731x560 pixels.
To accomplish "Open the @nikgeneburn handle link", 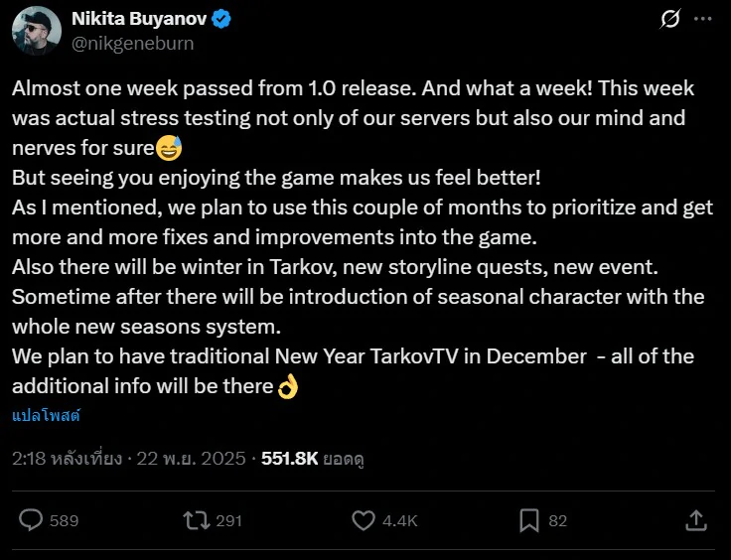I will point(132,43).
